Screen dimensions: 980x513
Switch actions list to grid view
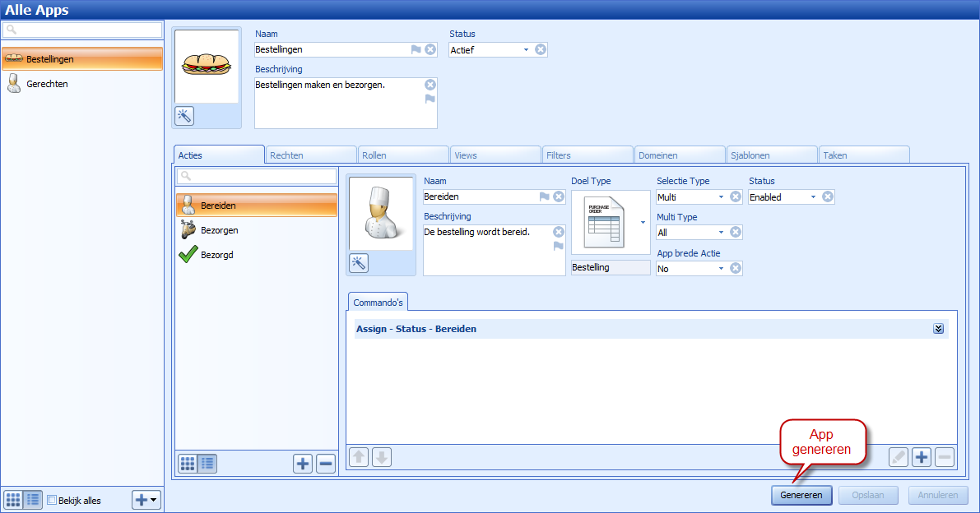[x=188, y=464]
